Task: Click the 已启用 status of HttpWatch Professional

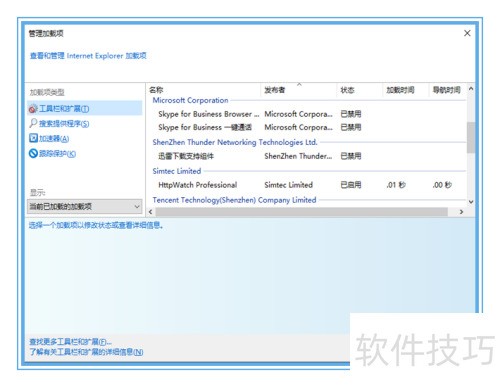Action: 351,185
